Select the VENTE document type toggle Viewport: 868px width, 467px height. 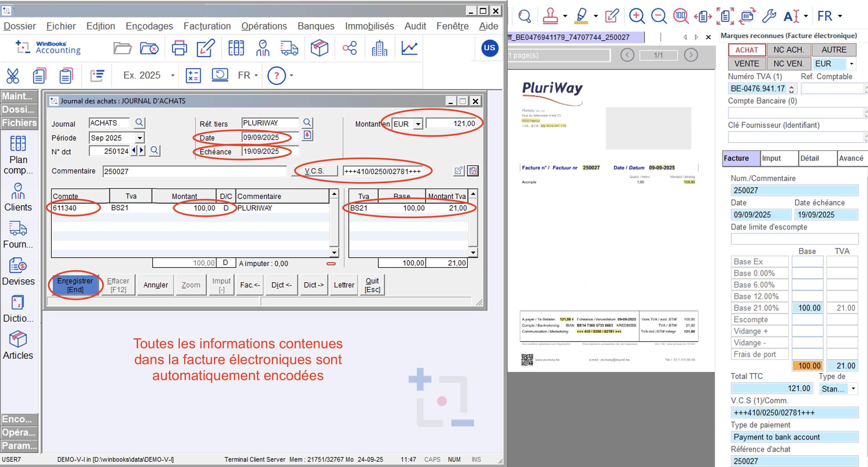coord(746,64)
